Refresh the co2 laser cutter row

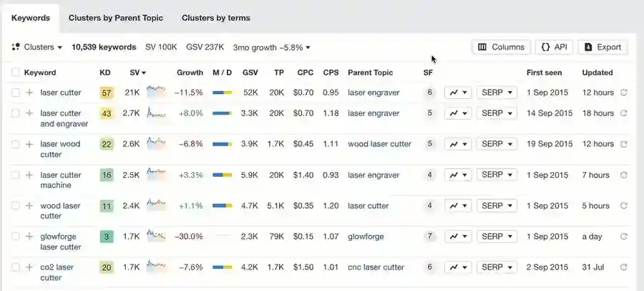pyautogui.click(x=623, y=267)
